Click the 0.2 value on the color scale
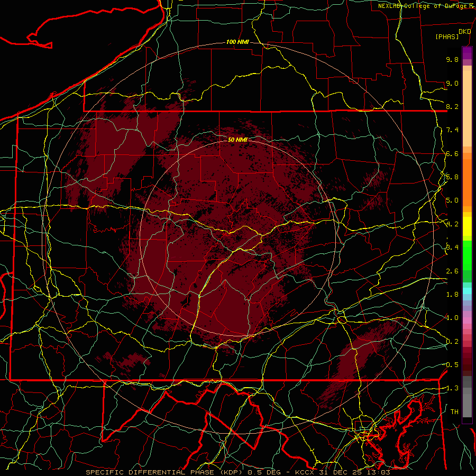The image size is (476, 476). 452,342
